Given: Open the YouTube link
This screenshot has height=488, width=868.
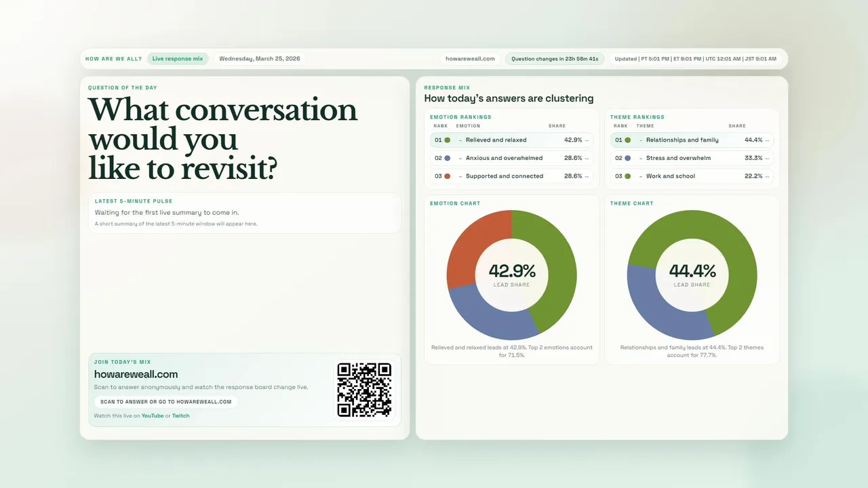Looking at the screenshot, I should (153, 416).
